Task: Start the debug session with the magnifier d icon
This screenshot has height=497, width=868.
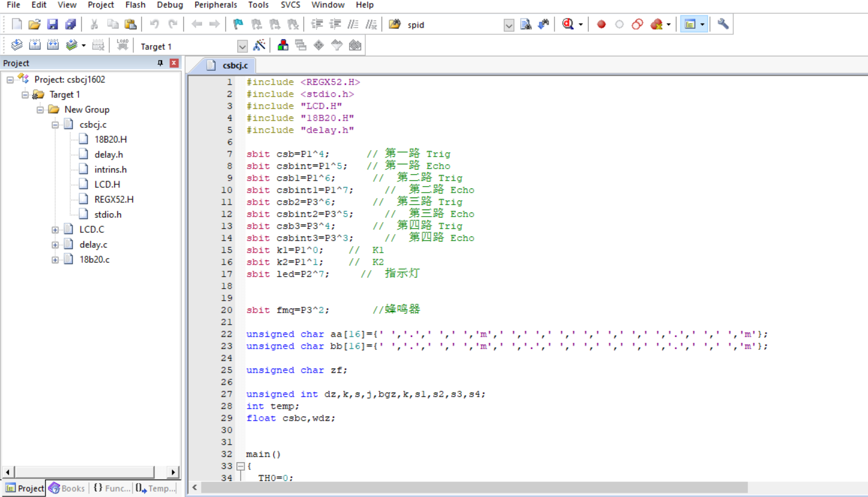Action: (568, 24)
